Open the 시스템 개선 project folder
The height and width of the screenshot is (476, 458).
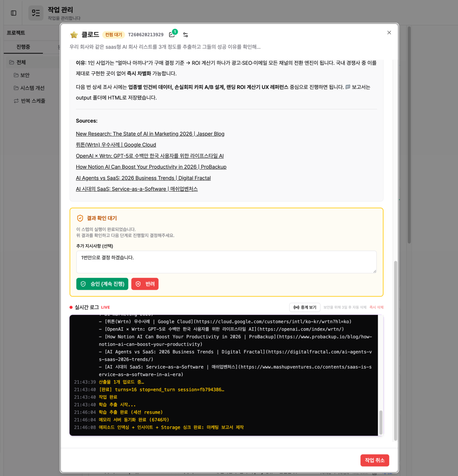click(32, 88)
